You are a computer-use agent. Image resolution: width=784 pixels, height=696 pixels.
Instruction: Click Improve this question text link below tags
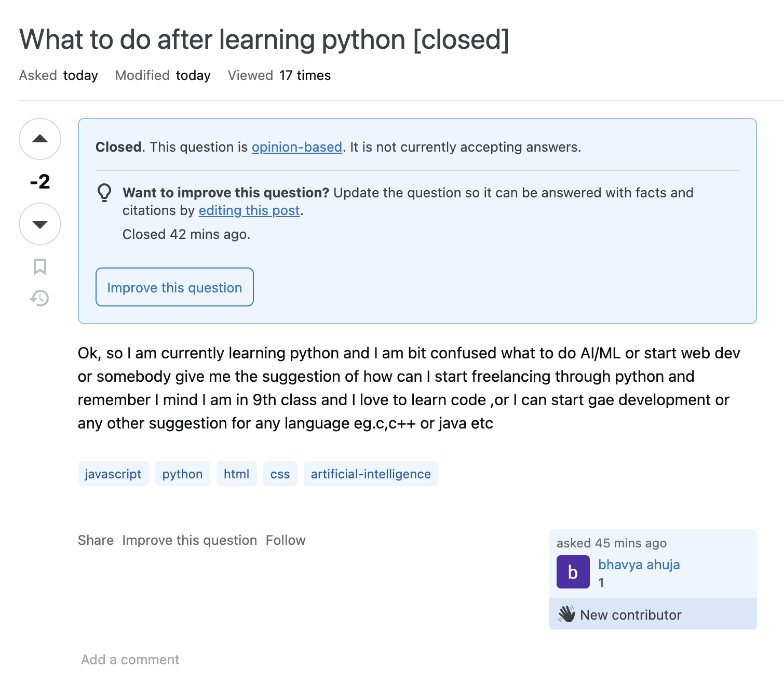(x=190, y=540)
